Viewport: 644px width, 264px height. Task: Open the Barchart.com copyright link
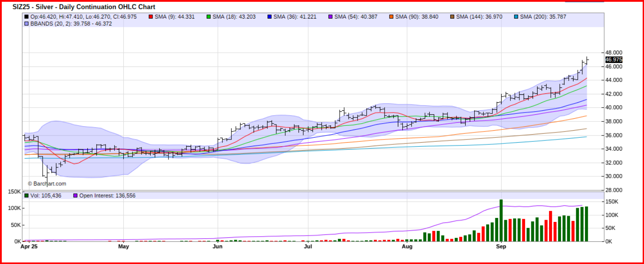tap(47, 183)
